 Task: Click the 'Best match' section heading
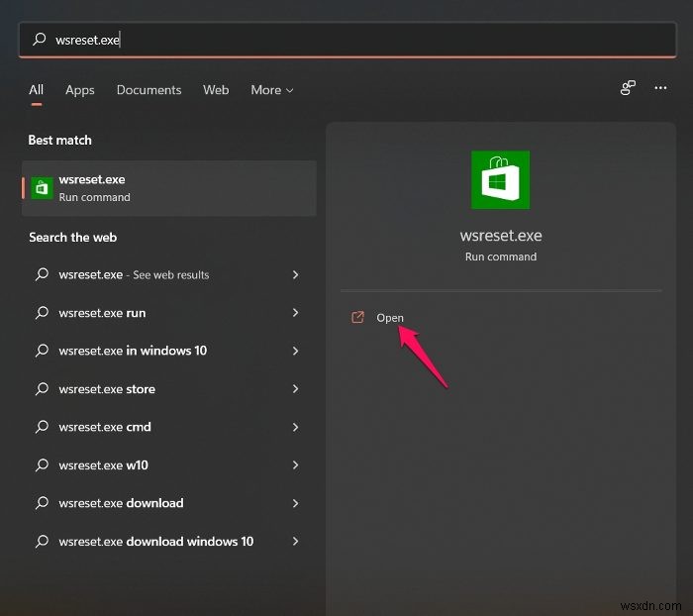coord(59,141)
